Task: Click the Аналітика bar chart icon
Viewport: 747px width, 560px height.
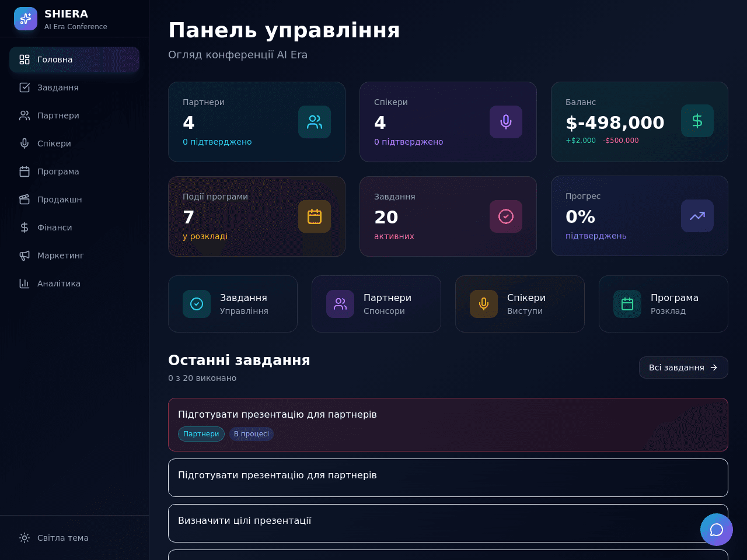Action: [25, 283]
